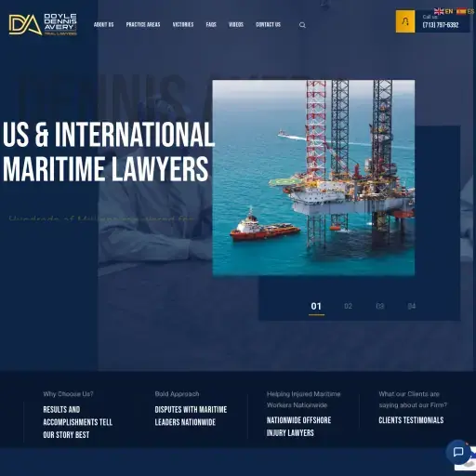Click the 'US & International Maritime Lawyers' heading

[109, 152]
